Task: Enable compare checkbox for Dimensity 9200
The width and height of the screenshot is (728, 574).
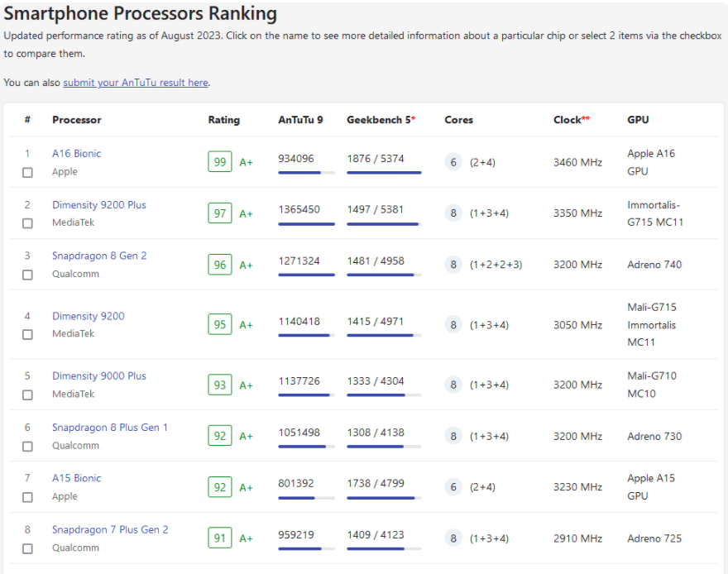Action: 27,334
